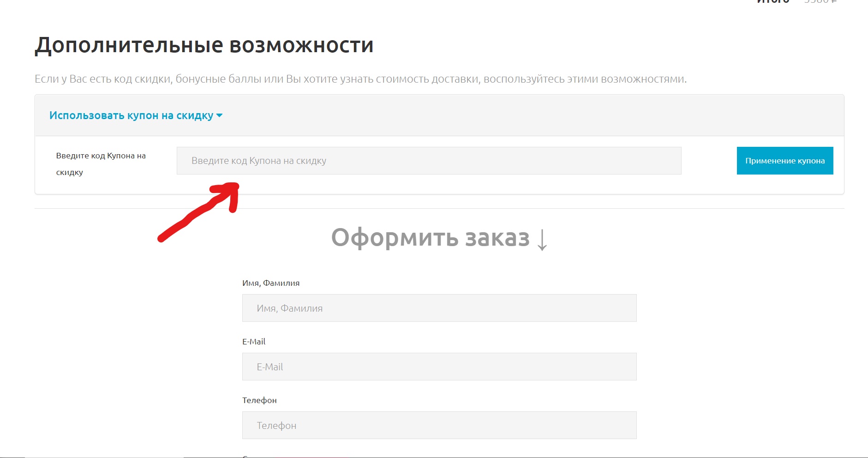Click into the 'Телефон' input field

(x=439, y=425)
